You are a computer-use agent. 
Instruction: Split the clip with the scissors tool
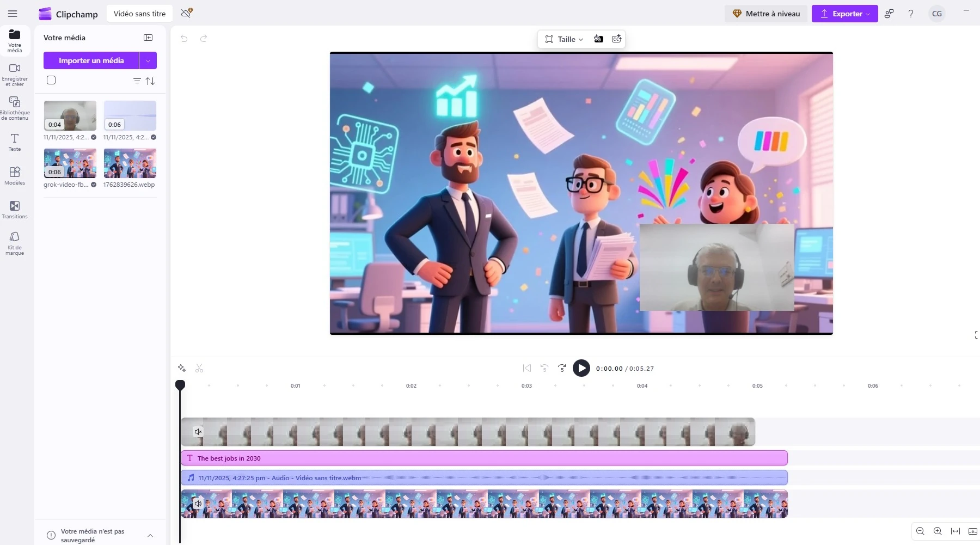coord(199,368)
